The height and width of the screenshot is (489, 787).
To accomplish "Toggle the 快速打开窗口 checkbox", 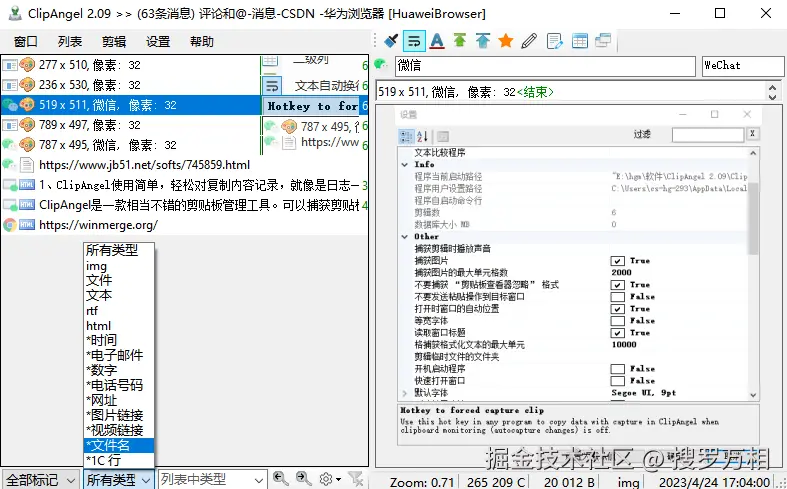I will [x=617, y=382].
